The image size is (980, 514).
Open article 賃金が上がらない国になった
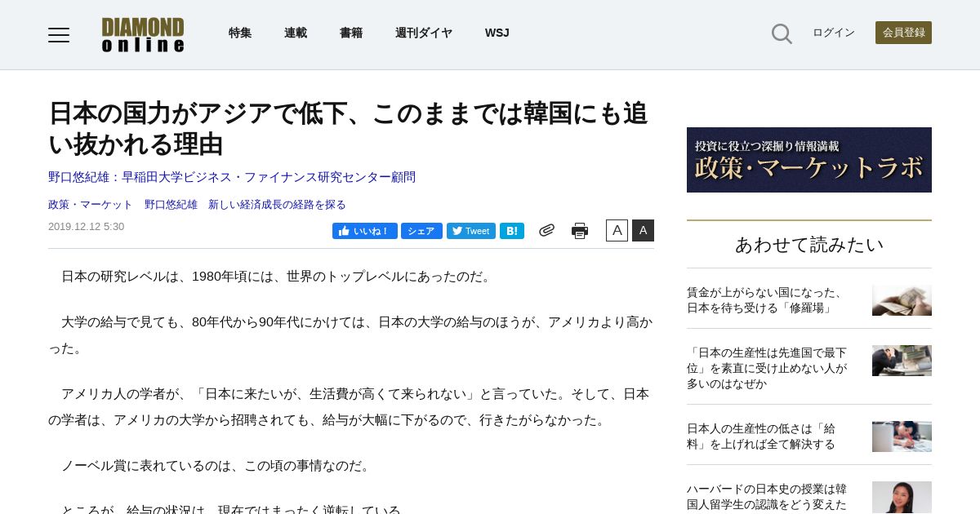[x=766, y=300]
